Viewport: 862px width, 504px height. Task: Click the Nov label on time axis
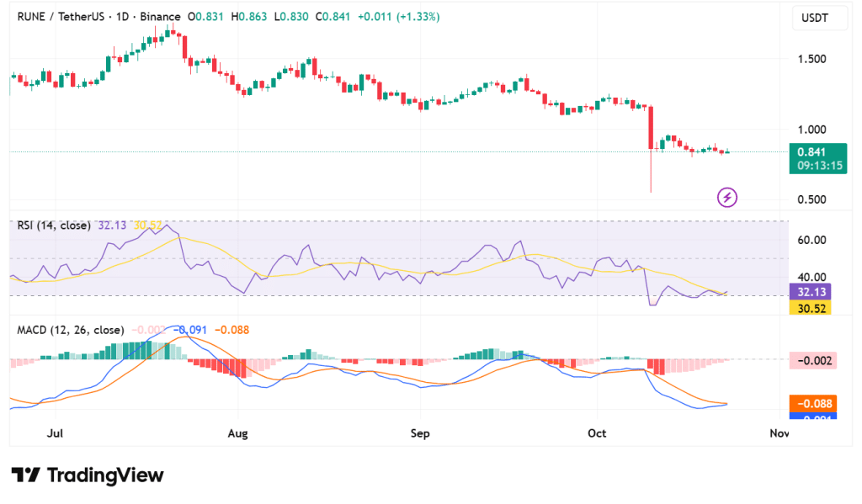pos(780,433)
